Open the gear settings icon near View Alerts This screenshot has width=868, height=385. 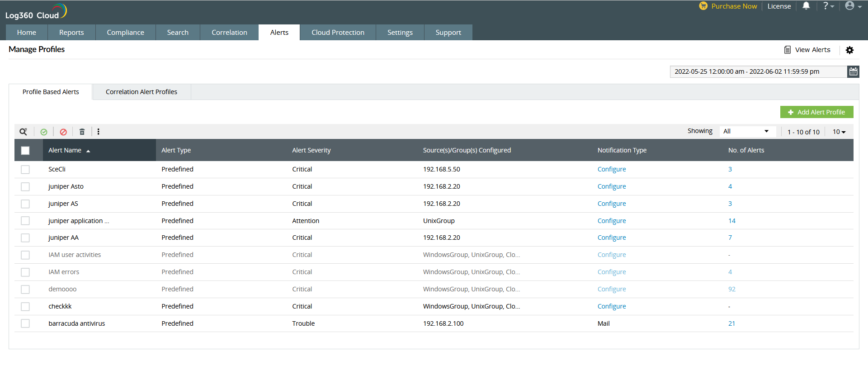pos(849,50)
